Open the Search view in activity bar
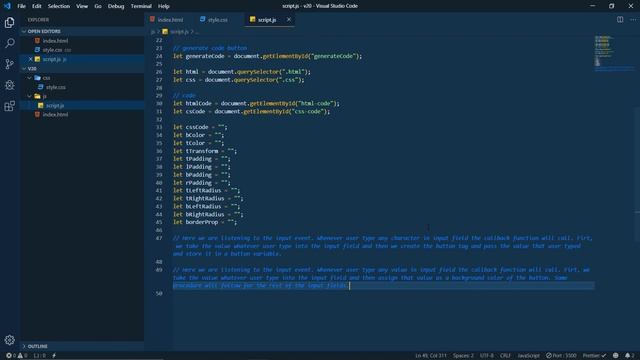Screen dimensions: 640x360 (9, 43)
